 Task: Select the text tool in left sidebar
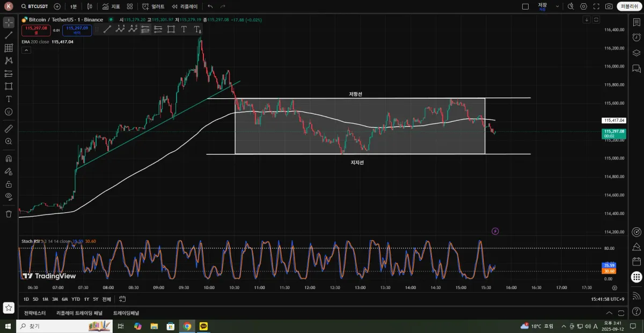[x=9, y=99]
